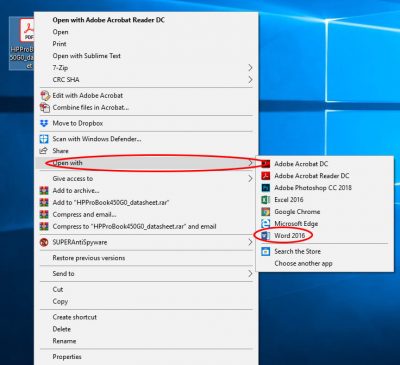Expand the SUPERAntiSpyware submenu arrow

250,242
